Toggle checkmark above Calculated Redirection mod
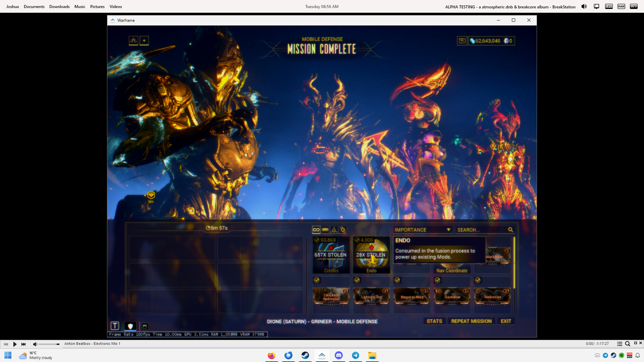This screenshot has width=644, height=362. point(317,280)
